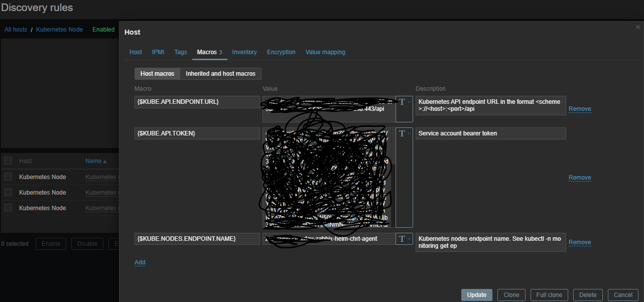The image size is (644, 302).
Task: Toggle the select-all checkbox in table header
Action: click(8, 161)
